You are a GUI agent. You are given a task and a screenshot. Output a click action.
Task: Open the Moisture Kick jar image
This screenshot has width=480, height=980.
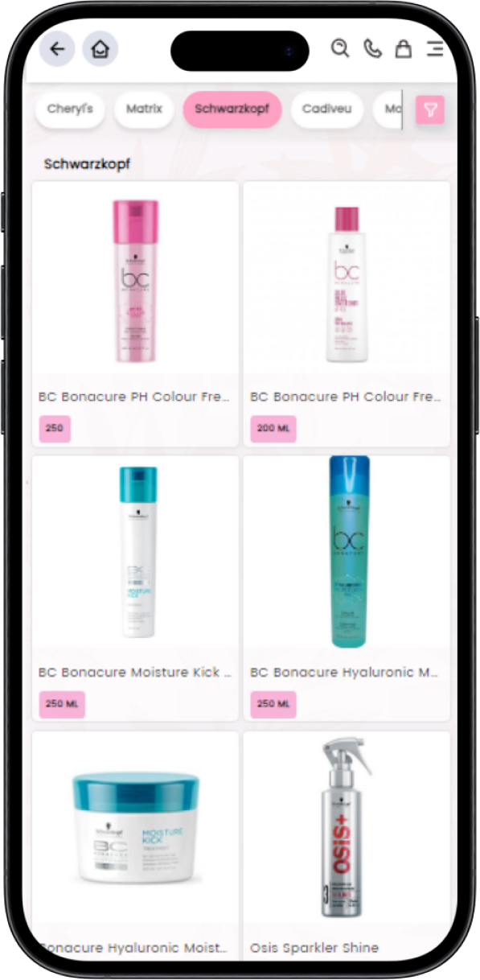(135, 829)
